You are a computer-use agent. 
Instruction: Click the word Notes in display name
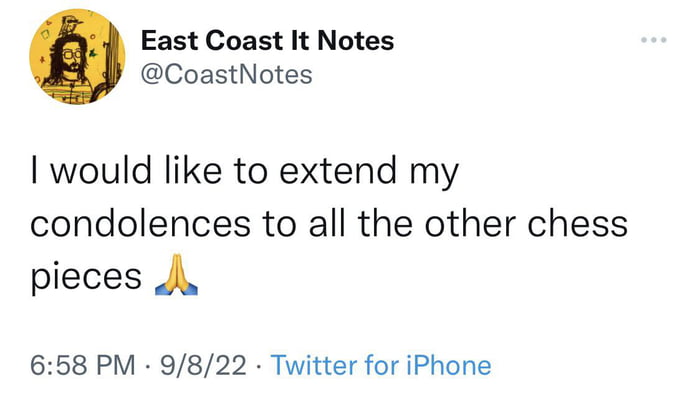tap(355, 41)
